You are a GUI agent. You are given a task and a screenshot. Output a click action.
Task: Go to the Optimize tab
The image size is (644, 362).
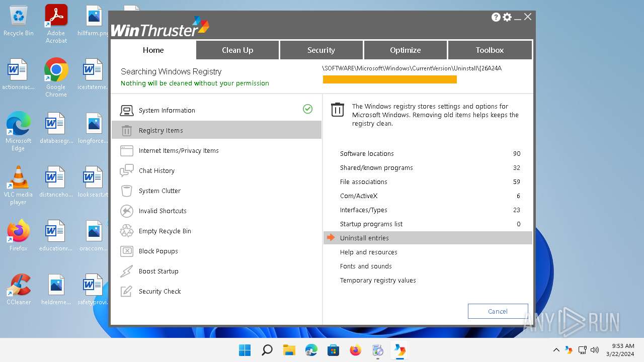[405, 50]
